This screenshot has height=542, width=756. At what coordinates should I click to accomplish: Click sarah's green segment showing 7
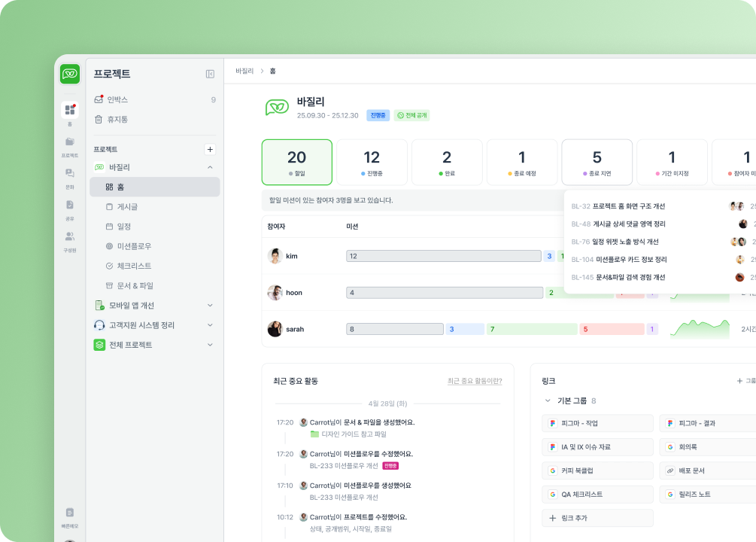(532, 329)
